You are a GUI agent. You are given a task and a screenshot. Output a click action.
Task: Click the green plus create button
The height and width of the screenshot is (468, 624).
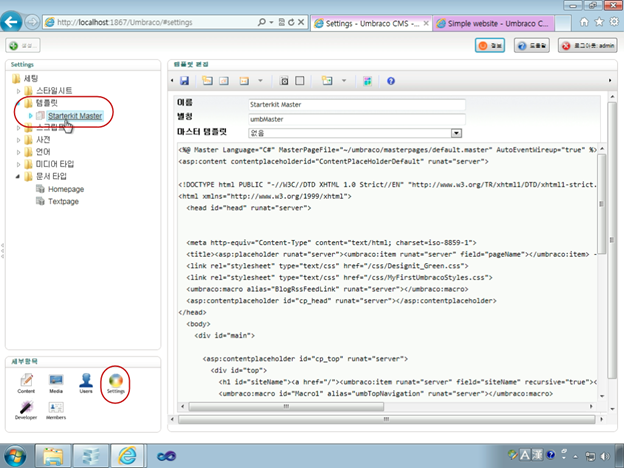tap(23, 46)
